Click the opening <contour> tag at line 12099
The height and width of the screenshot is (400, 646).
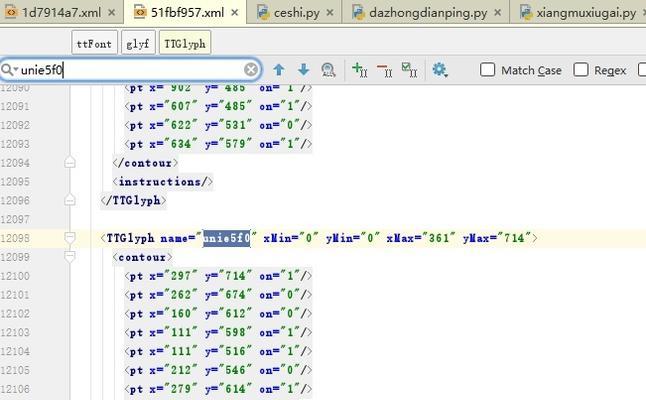point(143,257)
